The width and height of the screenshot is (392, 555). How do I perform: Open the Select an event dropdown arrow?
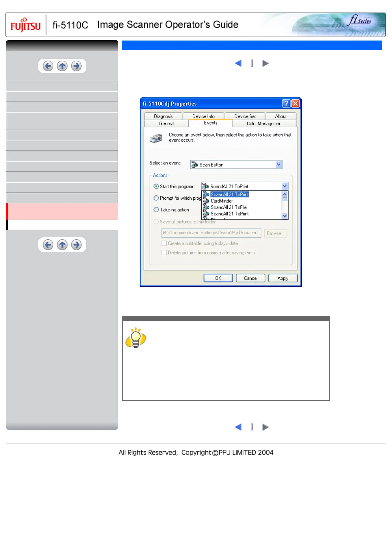279,164
